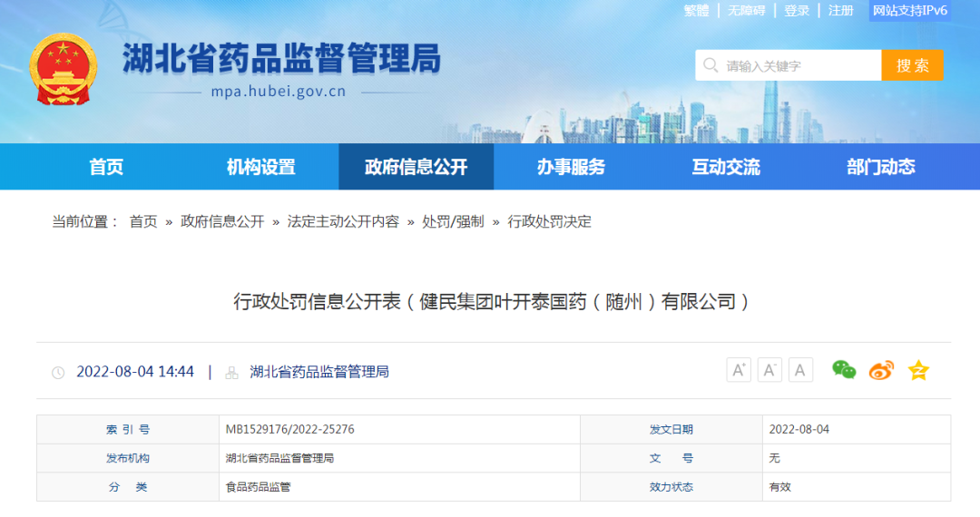980x517 pixels.
Task: Increase font size with A+ icon
Action: pos(739,370)
